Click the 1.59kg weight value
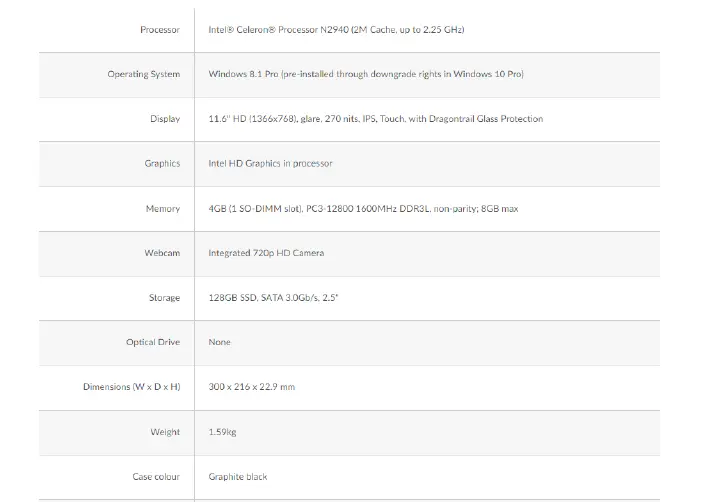The height and width of the screenshot is (502, 720). (222, 432)
